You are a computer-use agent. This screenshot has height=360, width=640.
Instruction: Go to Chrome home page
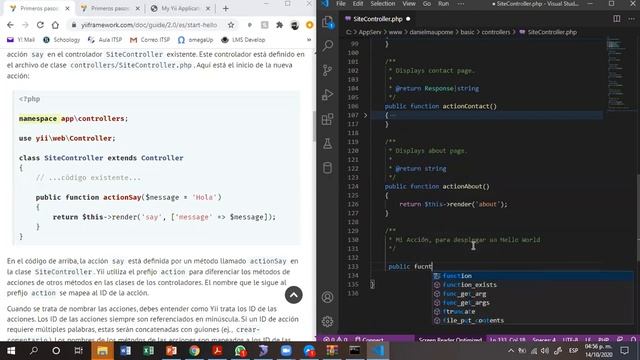coord(55,25)
